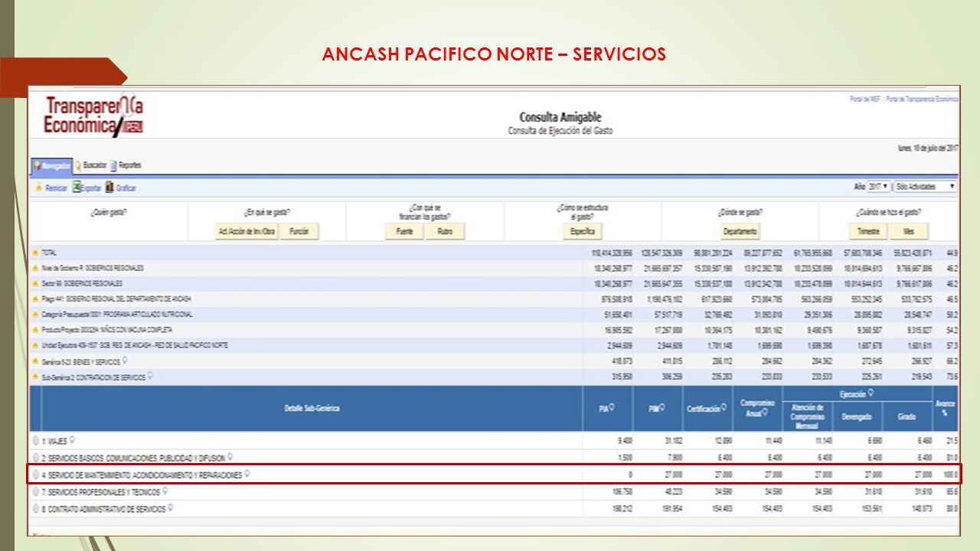
Task: Open the Portal de Transparencia Económica link
Action: click(922, 99)
